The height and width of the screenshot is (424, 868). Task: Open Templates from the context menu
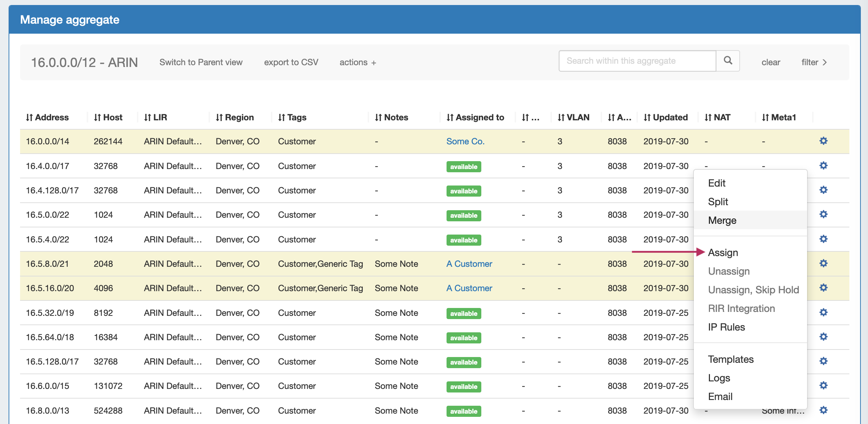[x=731, y=360]
